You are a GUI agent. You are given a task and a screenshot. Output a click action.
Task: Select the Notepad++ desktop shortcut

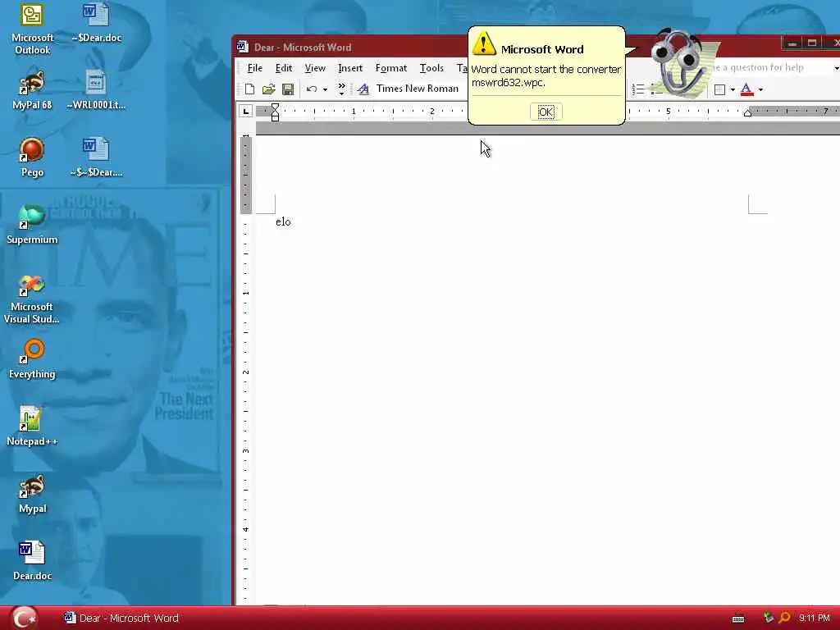coord(32,427)
